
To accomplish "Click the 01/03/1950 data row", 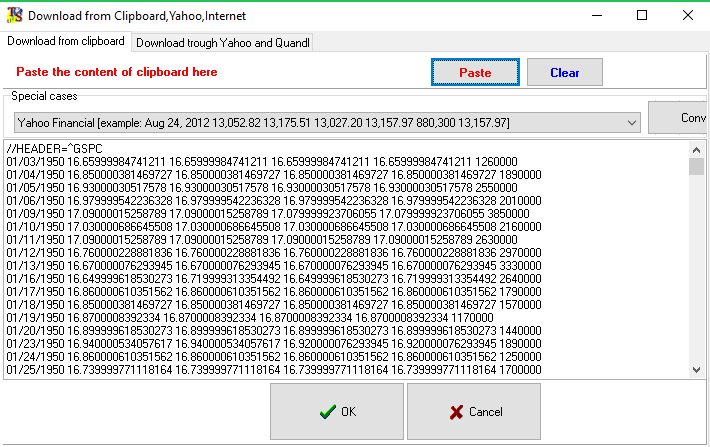I will (260, 160).
